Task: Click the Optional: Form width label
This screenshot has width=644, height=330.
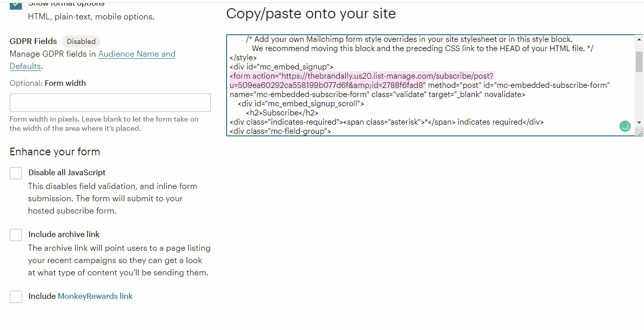Action: 48,83
